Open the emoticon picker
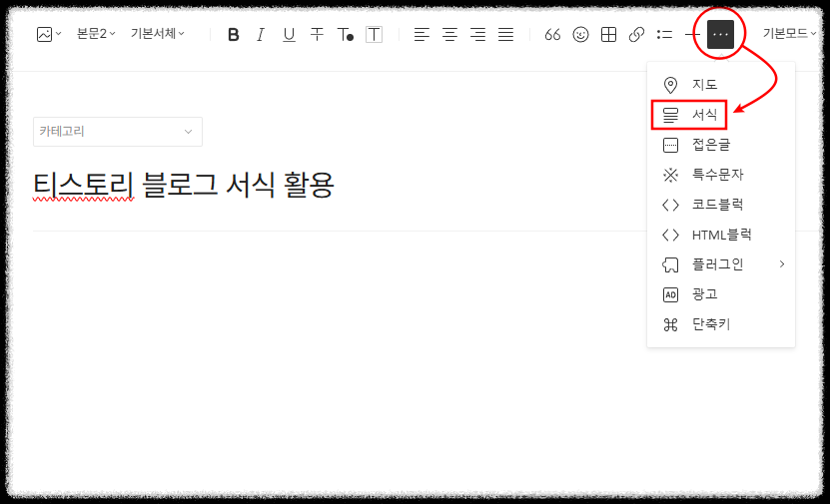 [580, 34]
